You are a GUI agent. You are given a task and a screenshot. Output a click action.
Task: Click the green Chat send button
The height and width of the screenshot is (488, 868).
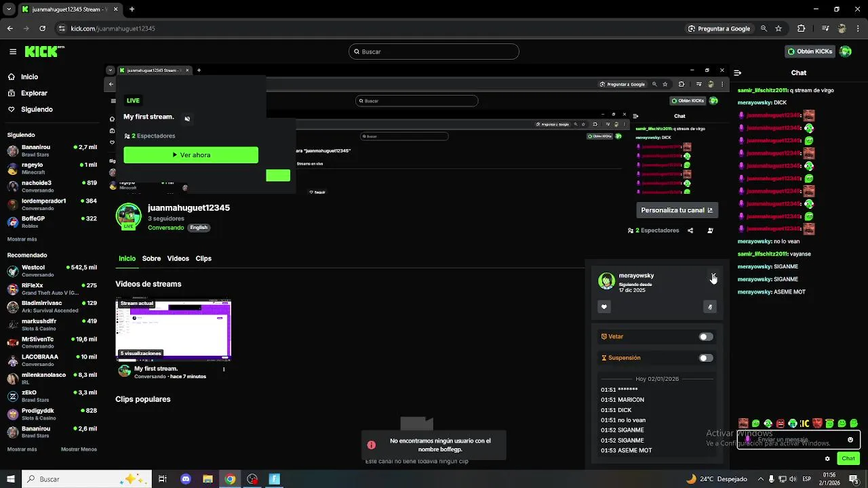coord(848,459)
